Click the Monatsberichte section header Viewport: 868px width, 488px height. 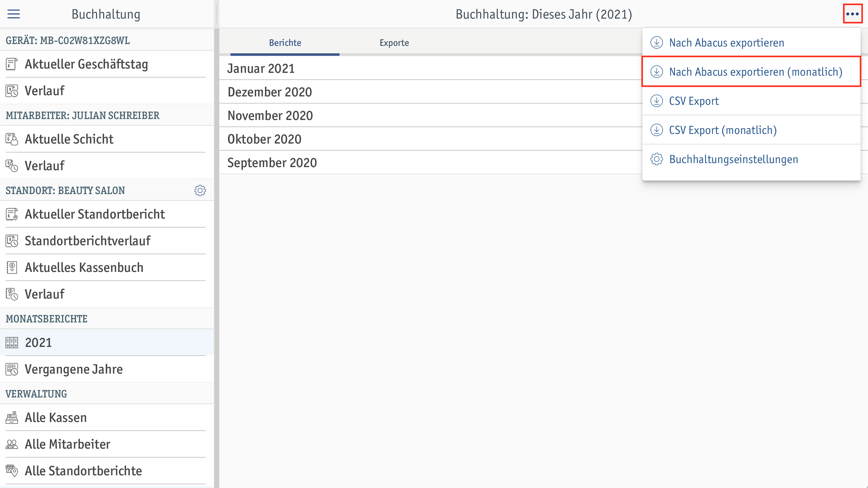107,319
